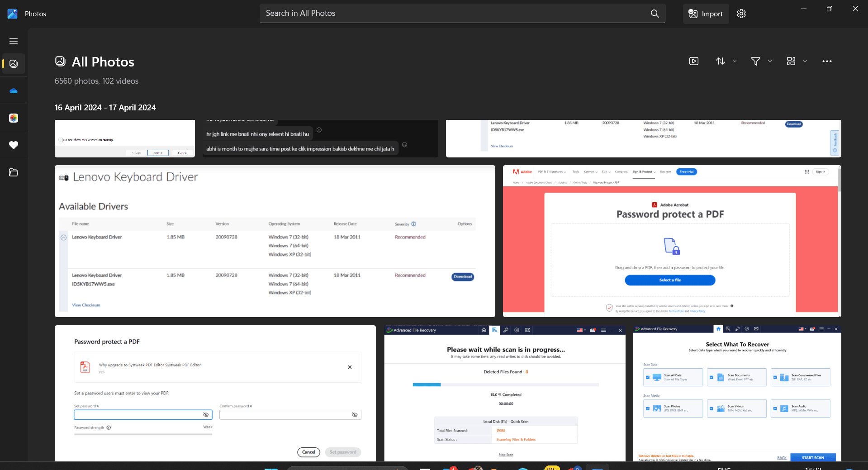Open the See more ellipsis menu
The width and height of the screenshot is (868, 470).
pyautogui.click(x=827, y=61)
